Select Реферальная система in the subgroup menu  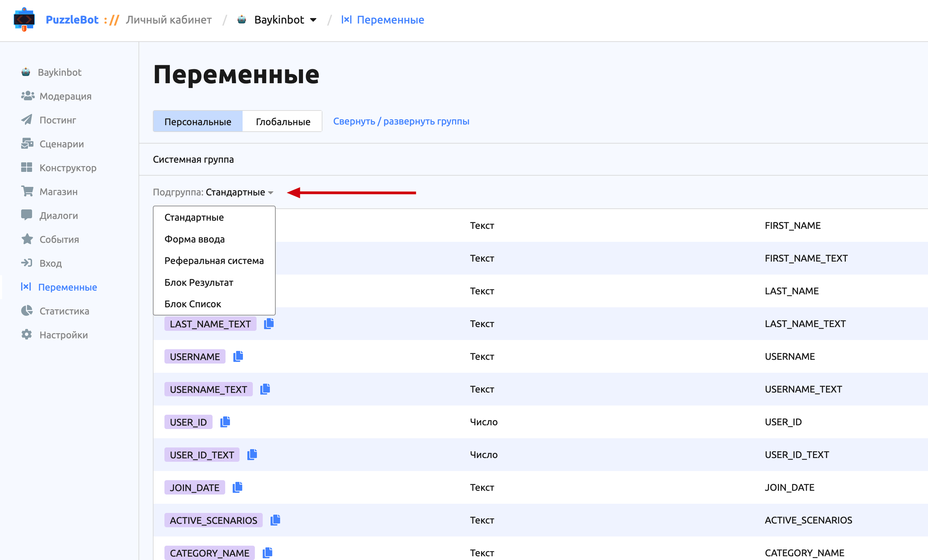click(x=214, y=261)
